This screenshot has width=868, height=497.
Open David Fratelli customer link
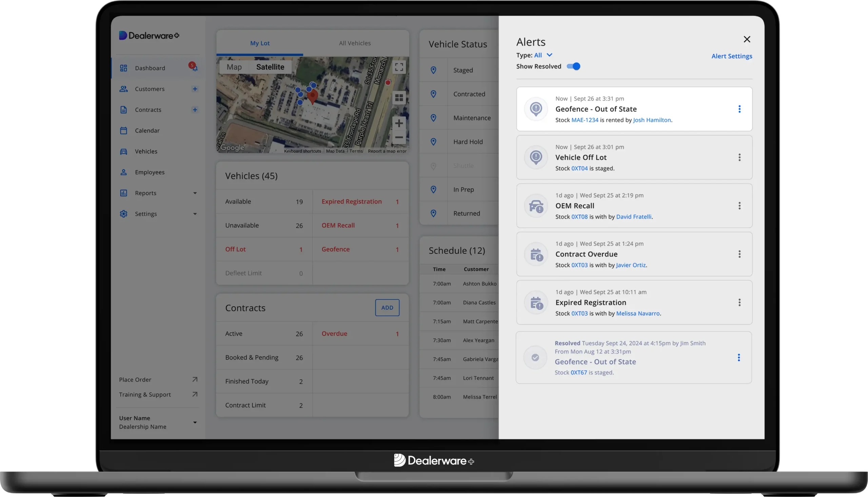(634, 216)
